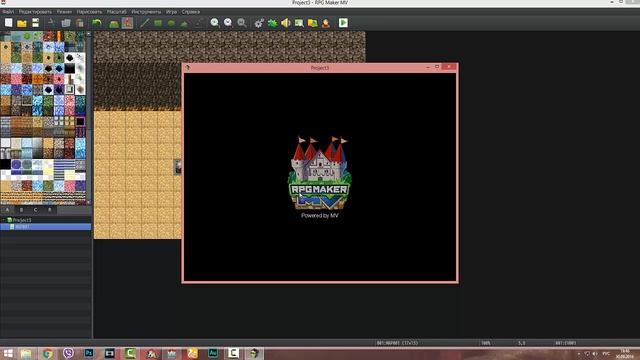Open a project using the folder icon
The image size is (640, 360).
pos(22,23)
